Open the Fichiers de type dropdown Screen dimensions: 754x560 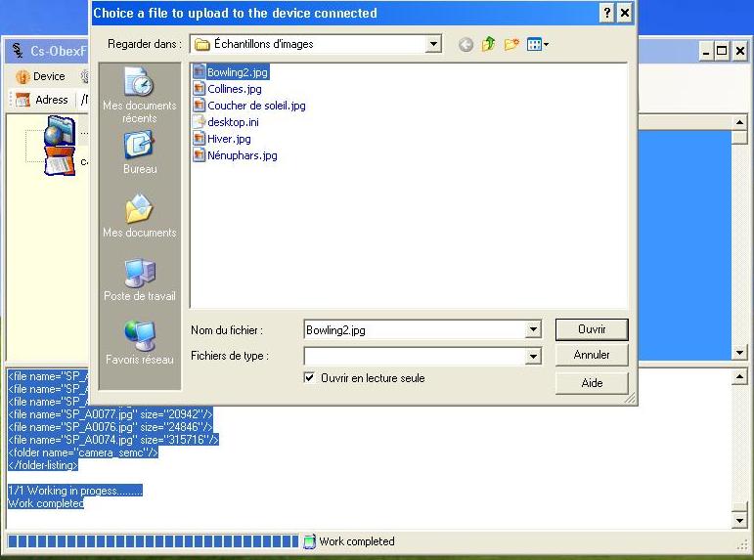point(533,357)
